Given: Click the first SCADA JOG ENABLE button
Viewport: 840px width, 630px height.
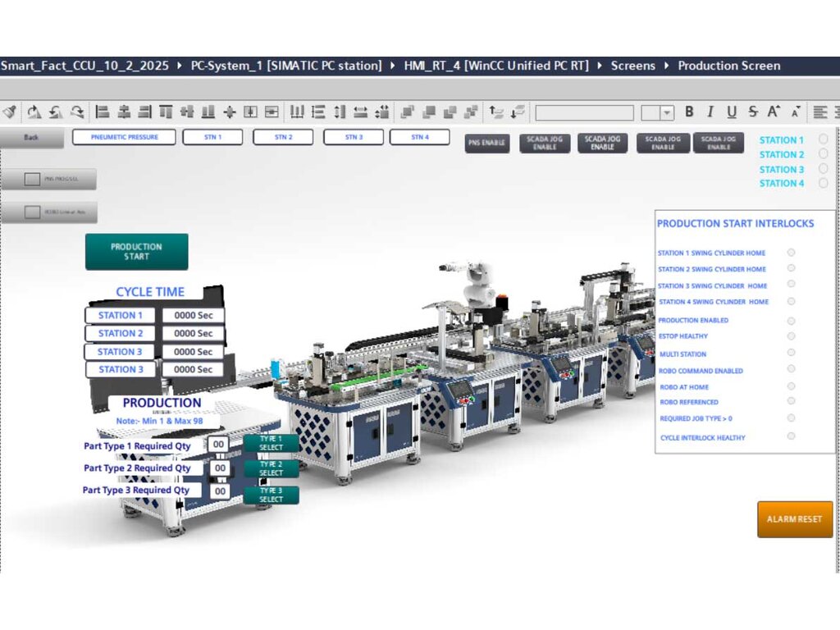Looking at the screenshot, I should (x=545, y=143).
